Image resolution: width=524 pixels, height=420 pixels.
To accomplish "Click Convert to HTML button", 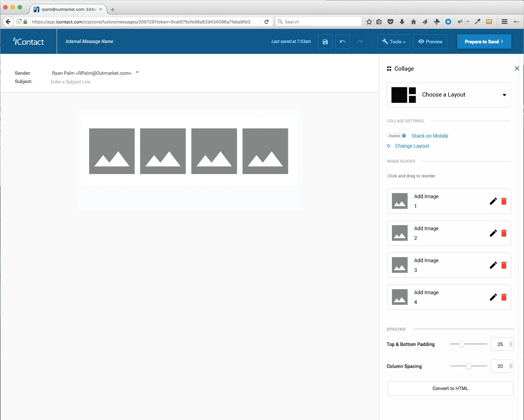I will point(450,389).
